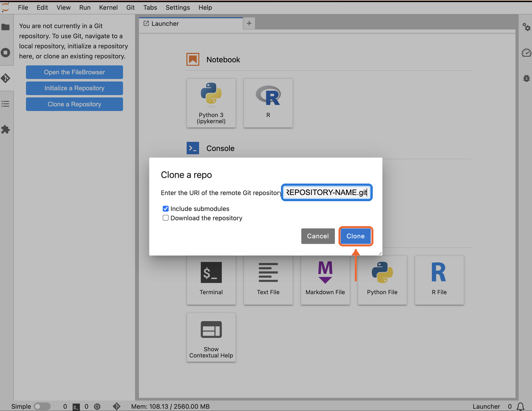
Task: Click Open the FileBrowser button
Action: 74,72
